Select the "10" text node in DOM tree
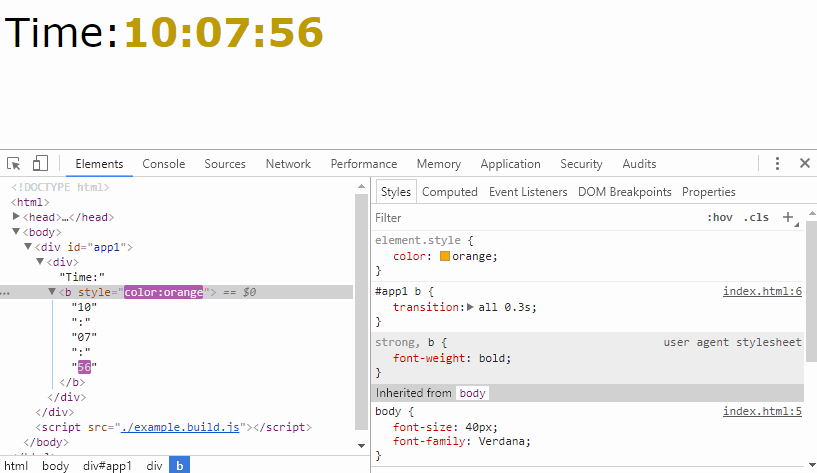817x473 pixels. coord(84,307)
